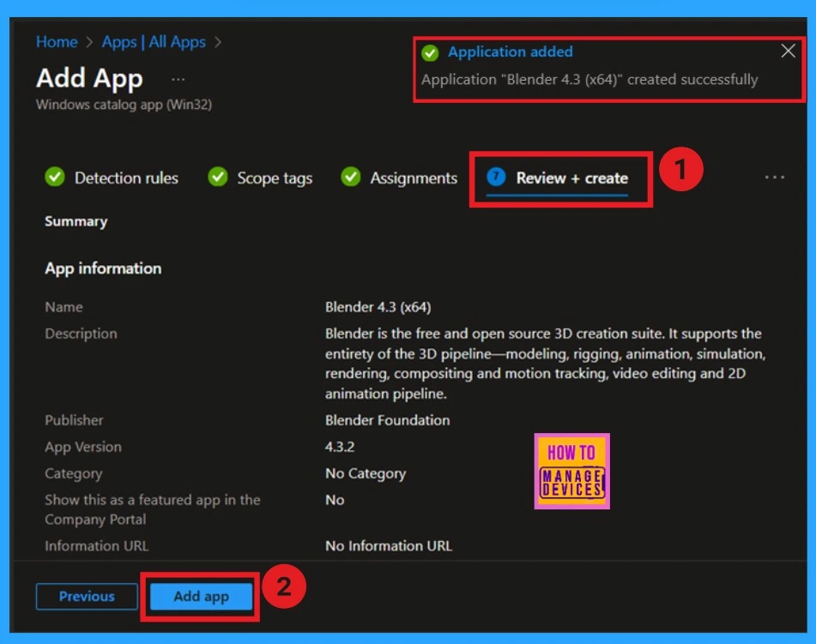This screenshot has height=644, width=816.
Task: Click green checkmark beside Detection rules
Action: [x=55, y=177]
